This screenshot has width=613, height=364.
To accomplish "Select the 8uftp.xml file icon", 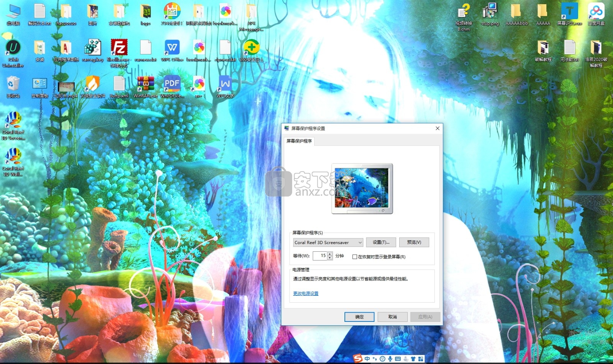I will coord(119,87).
